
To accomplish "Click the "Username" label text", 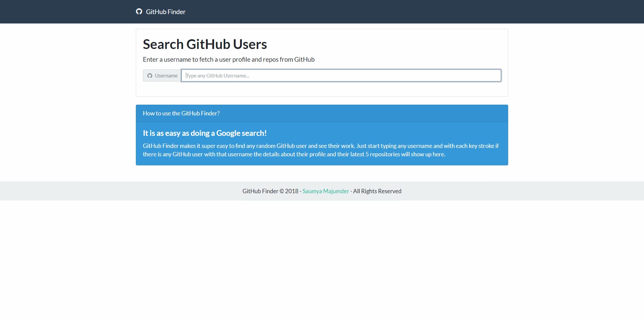I will click(x=166, y=76).
